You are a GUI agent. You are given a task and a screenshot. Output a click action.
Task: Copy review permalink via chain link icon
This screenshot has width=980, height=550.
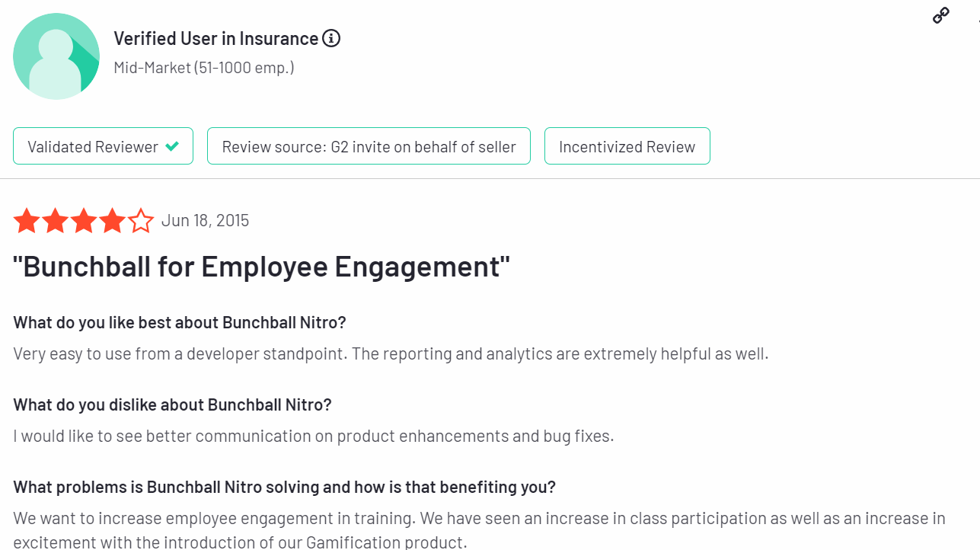coord(941,15)
